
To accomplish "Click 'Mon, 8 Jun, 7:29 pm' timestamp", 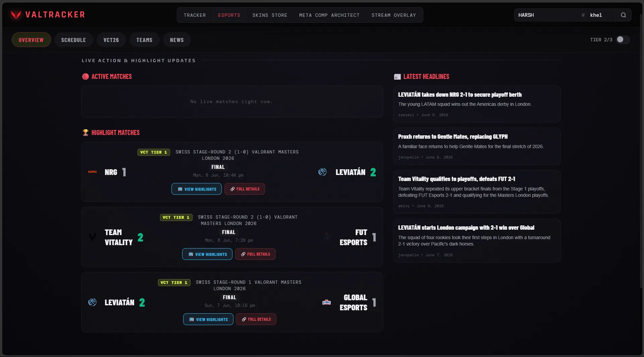I will coord(229,240).
